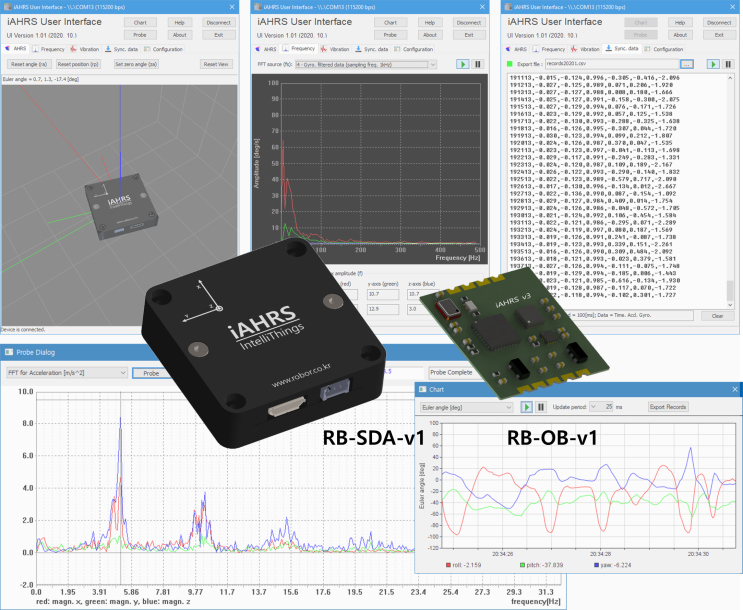Click Vibration waveform icon in middle window
This screenshot has width=743, height=610.
click(324, 49)
